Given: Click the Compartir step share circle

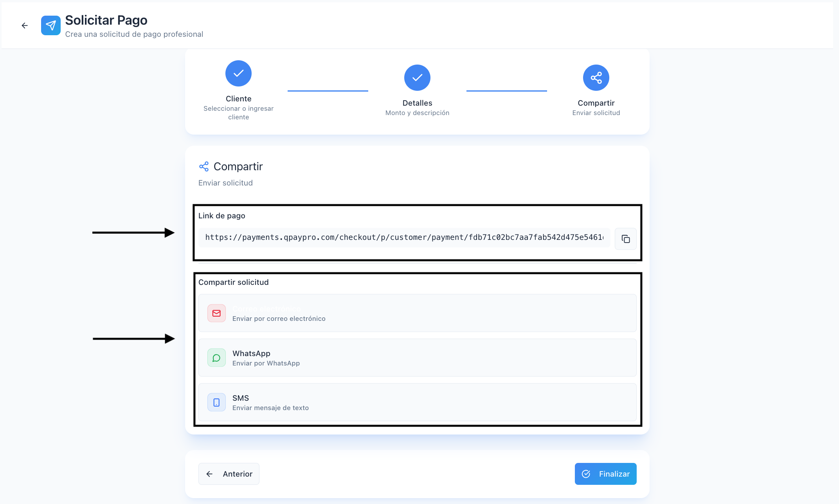Looking at the screenshot, I should click(x=596, y=77).
